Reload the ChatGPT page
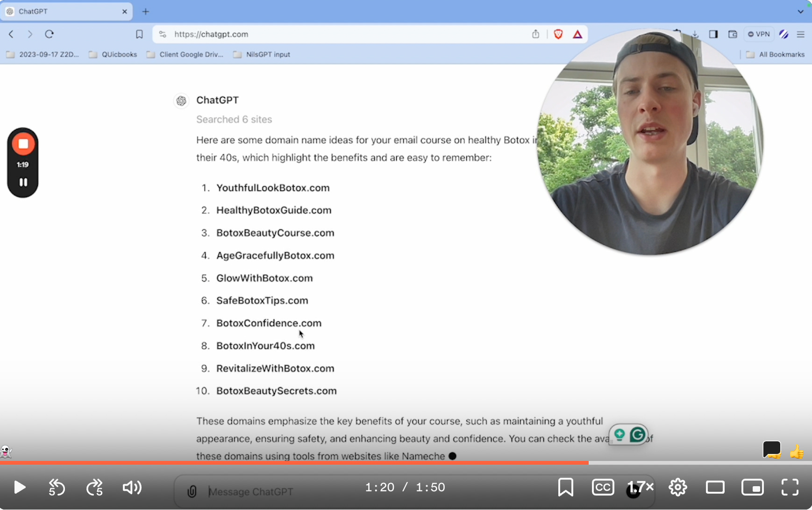This screenshot has height=510, width=812. 50,34
